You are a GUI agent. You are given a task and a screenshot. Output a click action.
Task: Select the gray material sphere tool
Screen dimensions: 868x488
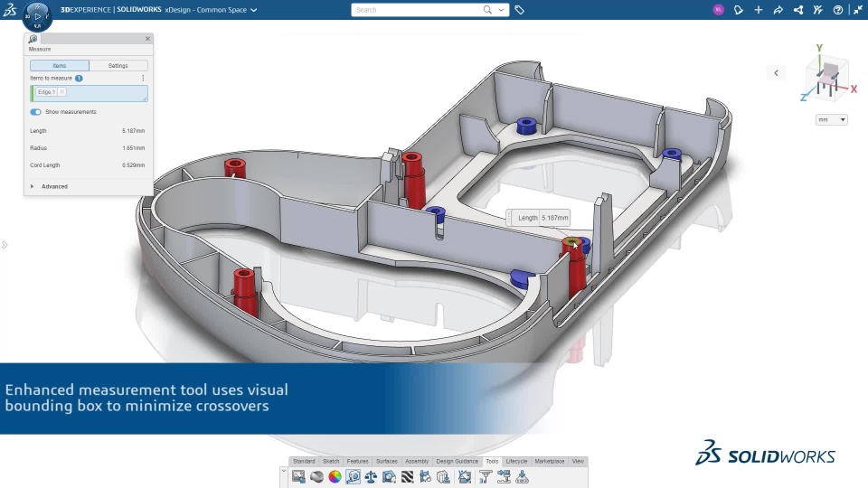pyautogui.click(x=316, y=476)
